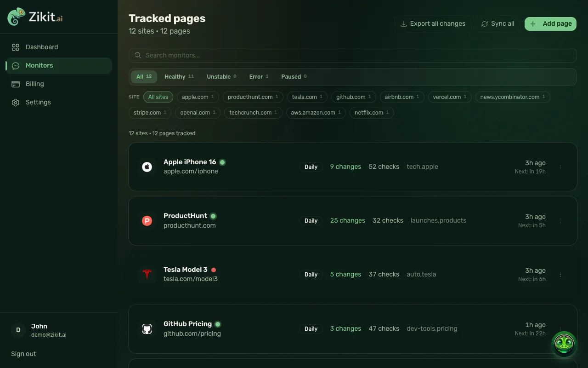Click the sync arrows icon

485,24
